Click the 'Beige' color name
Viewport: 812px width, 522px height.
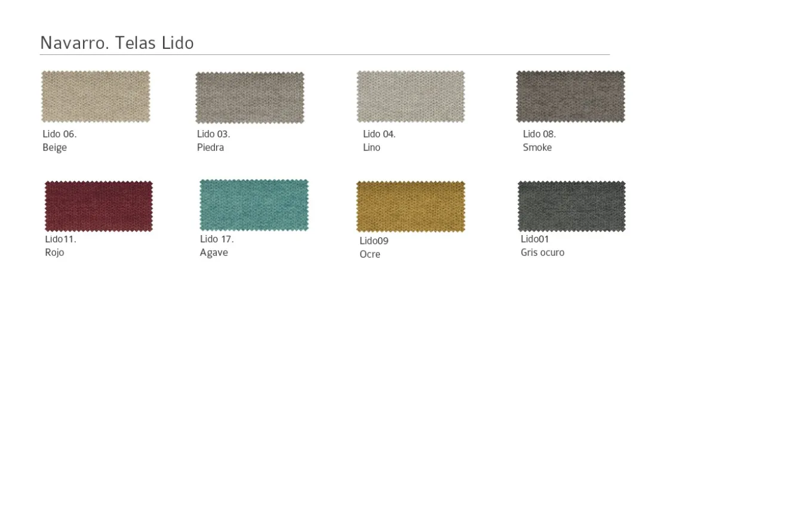pos(54,148)
